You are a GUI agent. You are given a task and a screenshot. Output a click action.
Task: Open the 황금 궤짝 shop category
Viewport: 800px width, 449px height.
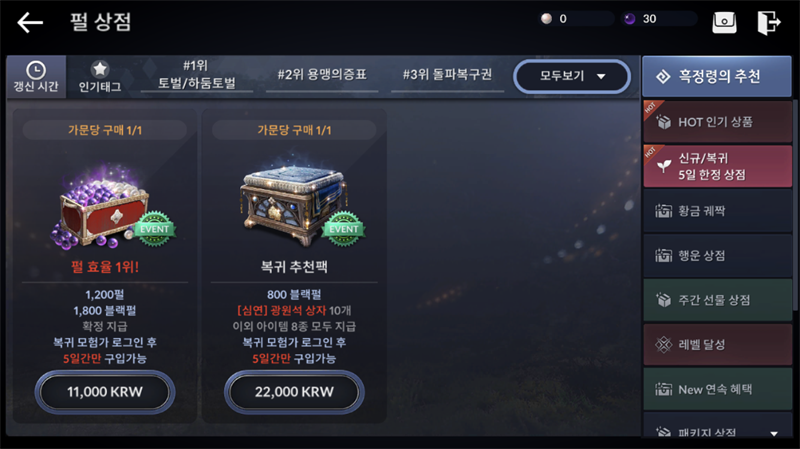pyautogui.click(x=717, y=211)
